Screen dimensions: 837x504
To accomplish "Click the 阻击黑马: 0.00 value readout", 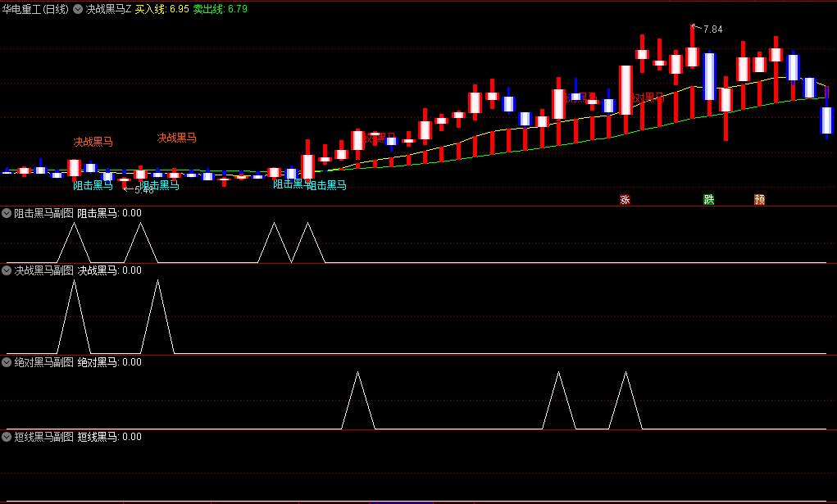I will [x=109, y=213].
